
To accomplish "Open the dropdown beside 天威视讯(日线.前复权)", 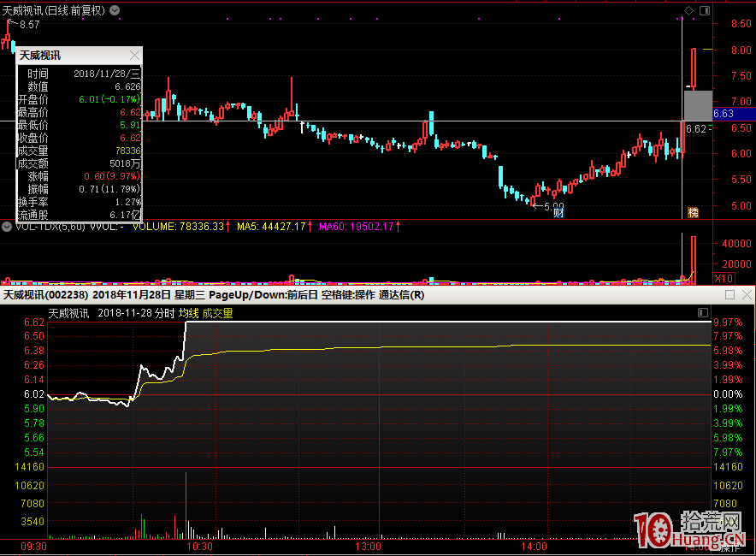I will click(x=115, y=10).
